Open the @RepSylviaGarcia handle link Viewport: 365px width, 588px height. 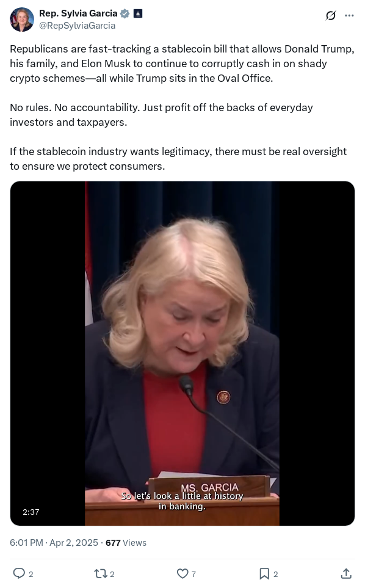tap(77, 26)
